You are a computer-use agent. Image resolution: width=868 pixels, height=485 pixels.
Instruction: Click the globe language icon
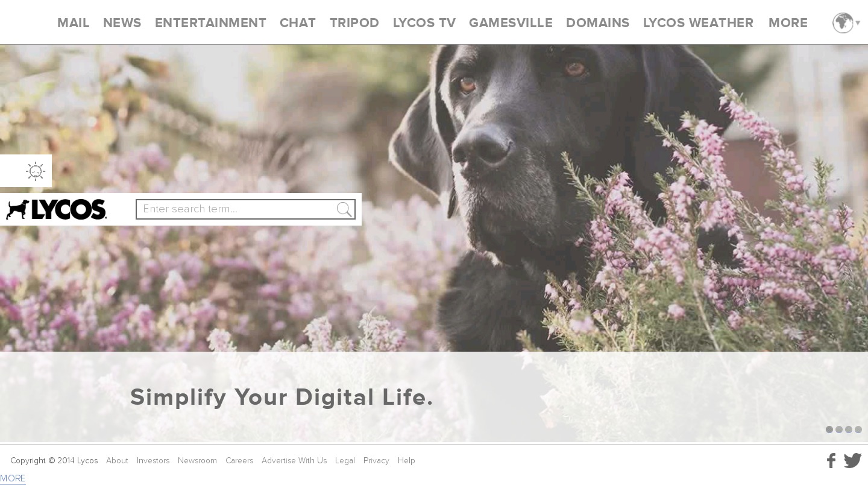[x=843, y=23]
